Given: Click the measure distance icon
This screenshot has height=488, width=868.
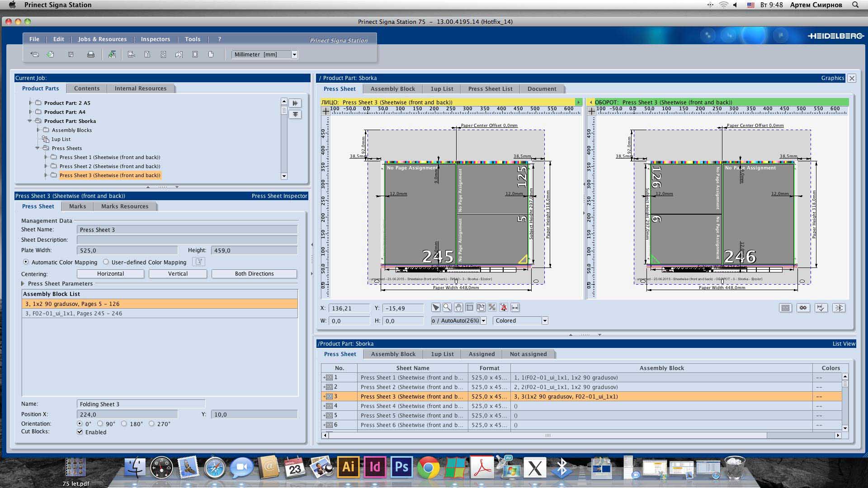Looking at the screenshot, I should click(515, 308).
